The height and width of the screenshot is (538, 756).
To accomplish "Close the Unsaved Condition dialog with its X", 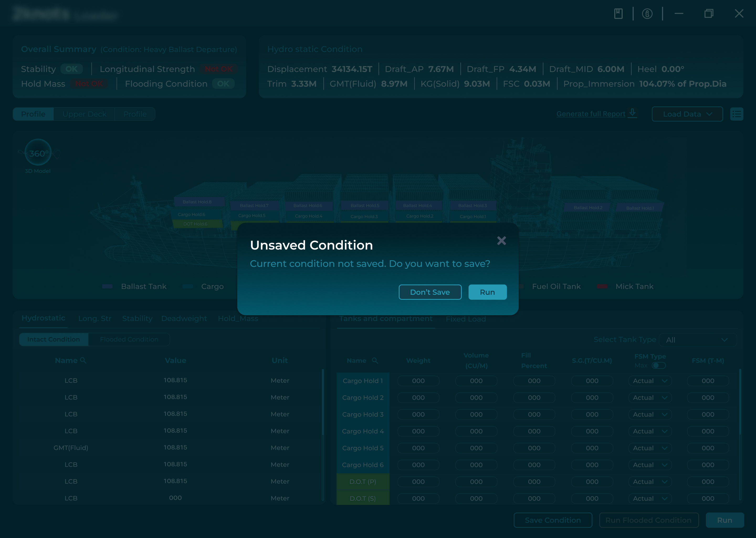I will pyautogui.click(x=502, y=241).
